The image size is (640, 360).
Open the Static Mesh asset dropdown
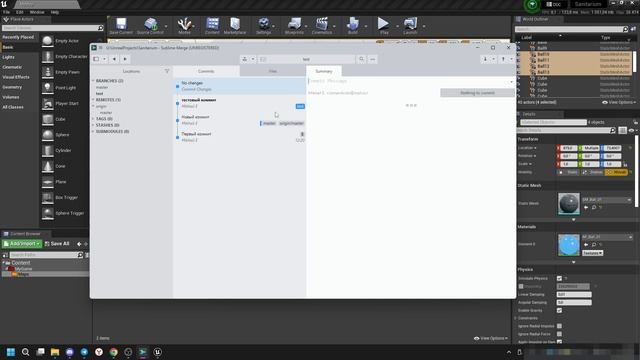(607, 200)
